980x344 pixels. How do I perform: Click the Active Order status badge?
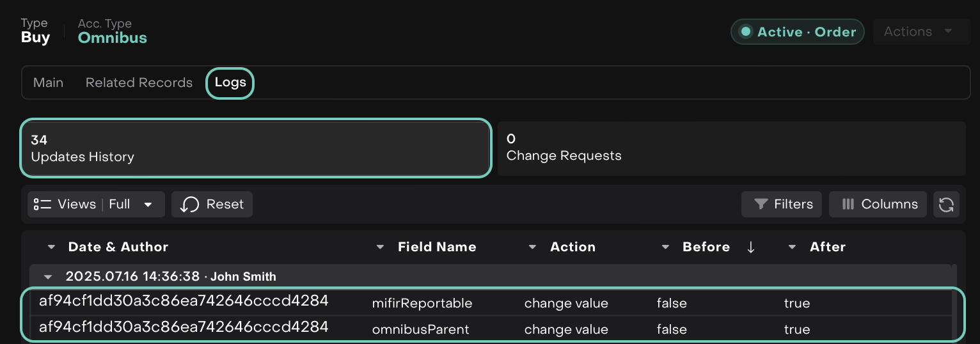pyautogui.click(x=797, y=32)
